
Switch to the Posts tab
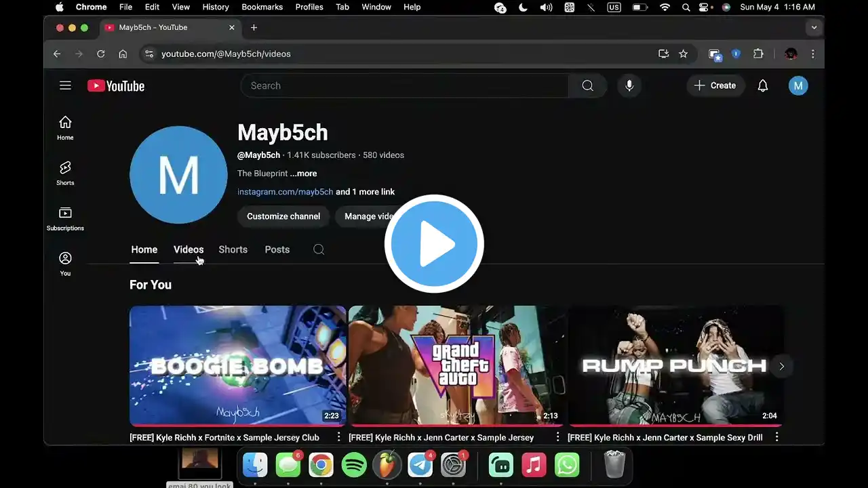tap(277, 249)
